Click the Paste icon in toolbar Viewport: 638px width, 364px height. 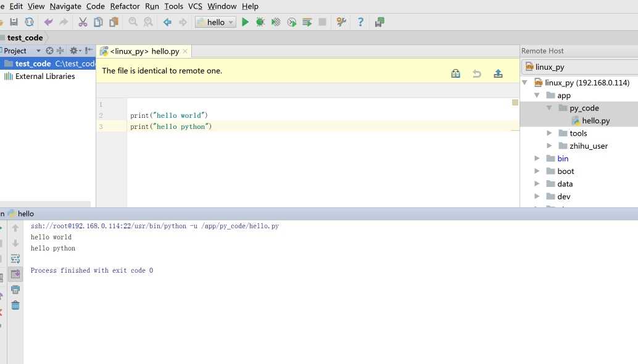(x=114, y=22)
